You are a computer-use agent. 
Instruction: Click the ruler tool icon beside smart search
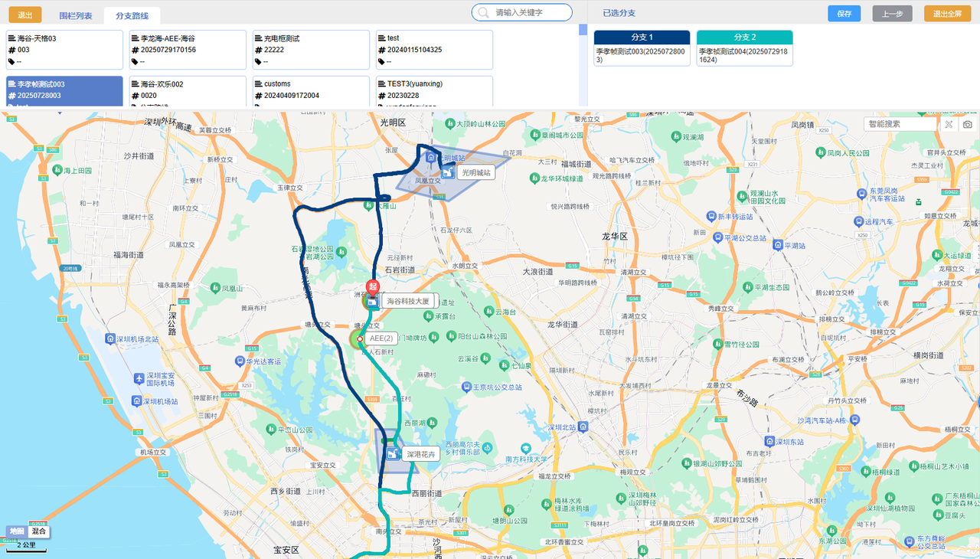click(948, 124)
